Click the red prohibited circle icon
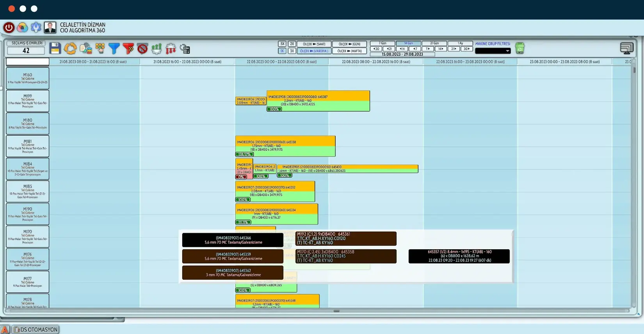Image resolution: width=644 pixels, height=334 pixels. click(x=142, y=48)
